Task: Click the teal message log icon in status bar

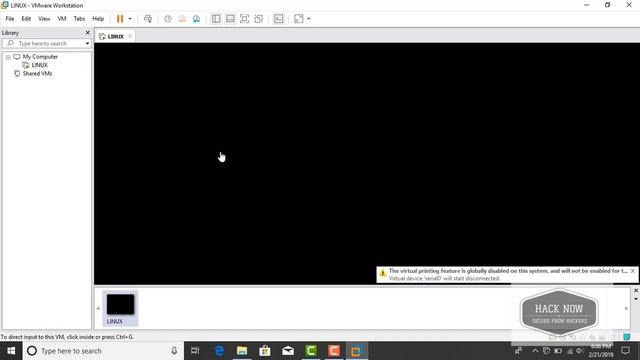Action: click(x=627, y=337)
